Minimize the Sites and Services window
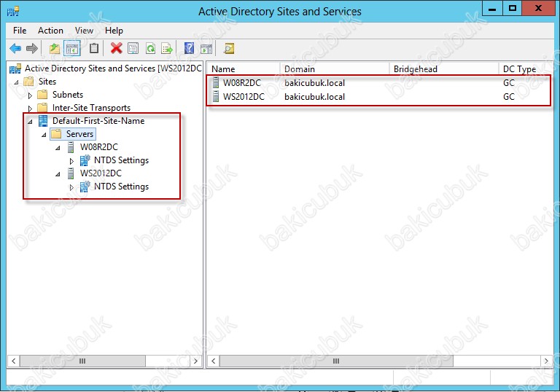Viewport: 560px width, 392px height. coord(492,8)
